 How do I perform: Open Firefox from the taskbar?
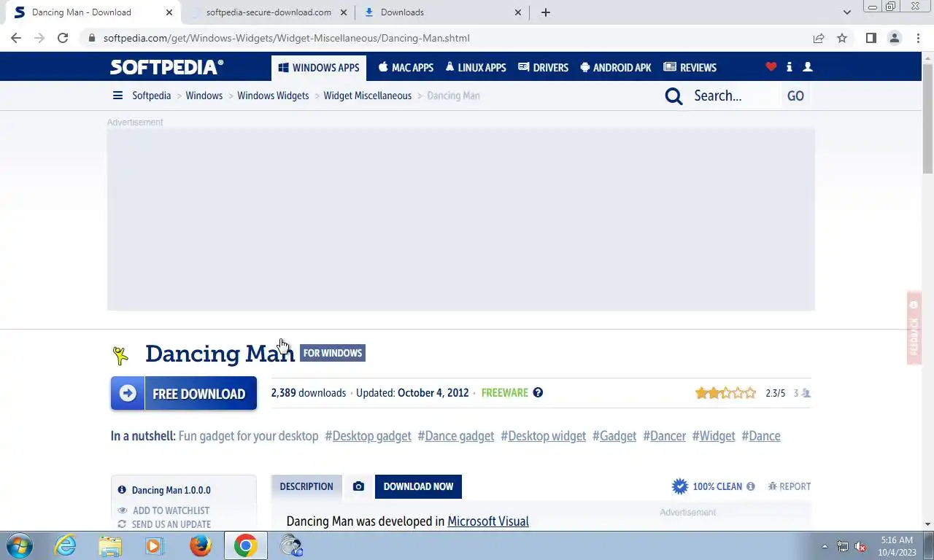[x=200, y=545]
